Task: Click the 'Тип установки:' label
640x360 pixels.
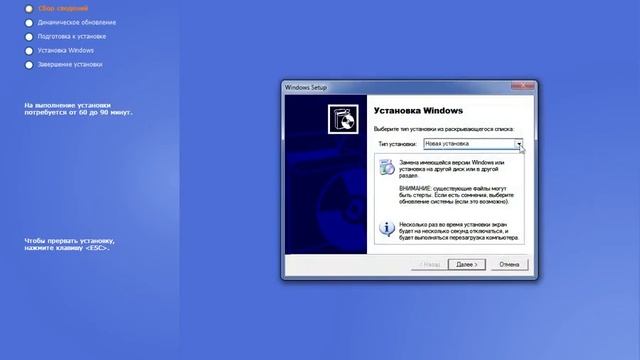Action: pyautogui.click(x=397, y=144)
